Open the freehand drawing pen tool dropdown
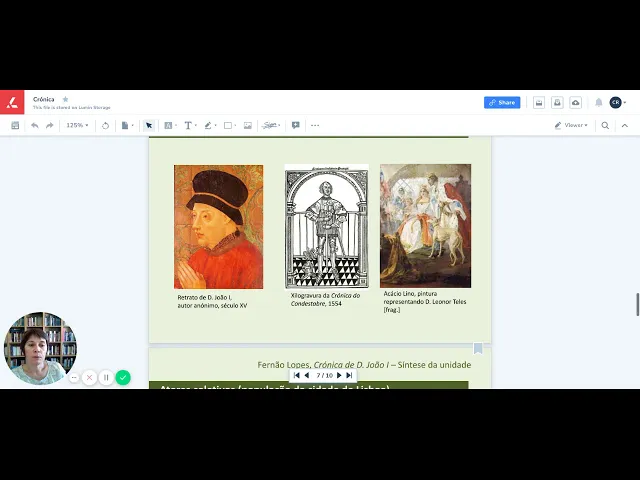 point(210,125)
